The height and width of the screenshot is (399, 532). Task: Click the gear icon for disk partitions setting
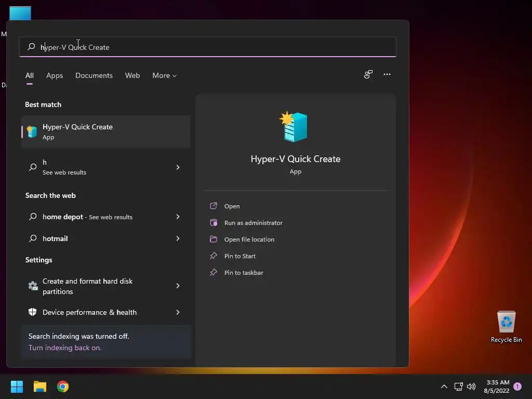[x=33, y=286]
